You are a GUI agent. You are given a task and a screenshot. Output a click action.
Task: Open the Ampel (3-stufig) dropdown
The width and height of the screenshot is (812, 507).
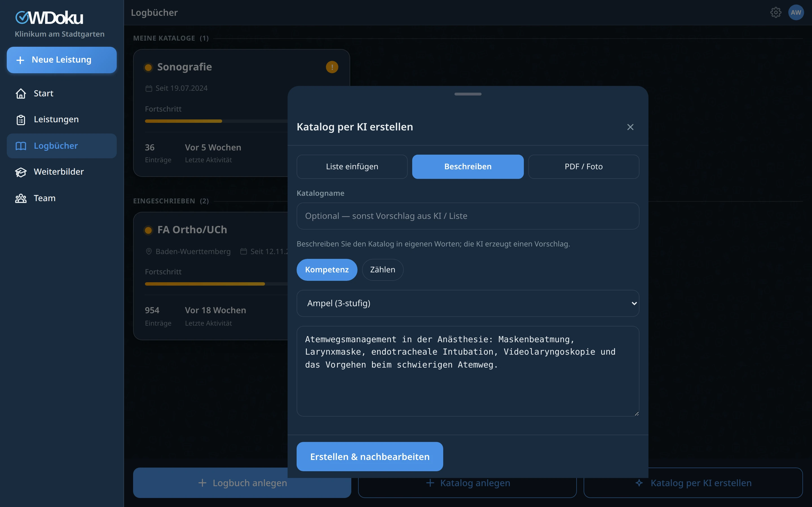468,303
